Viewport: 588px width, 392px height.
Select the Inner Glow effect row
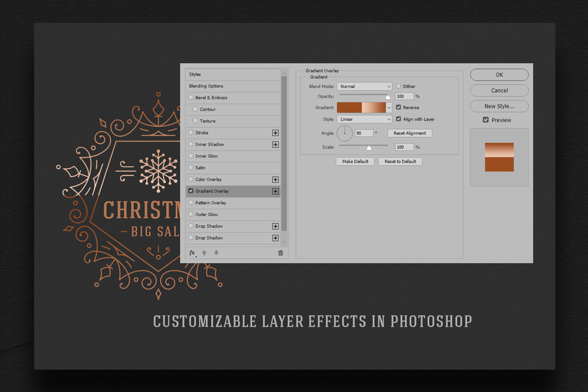(233, 156)
